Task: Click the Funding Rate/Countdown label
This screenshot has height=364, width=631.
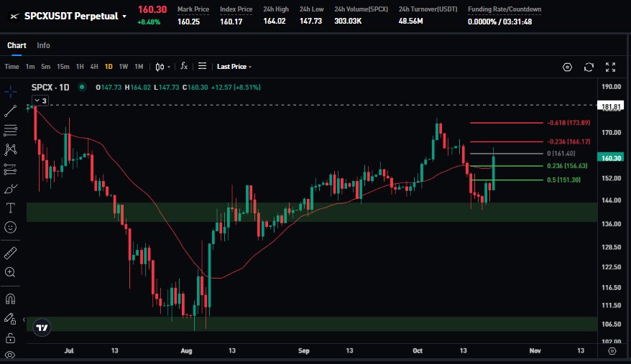Action: 505,9
